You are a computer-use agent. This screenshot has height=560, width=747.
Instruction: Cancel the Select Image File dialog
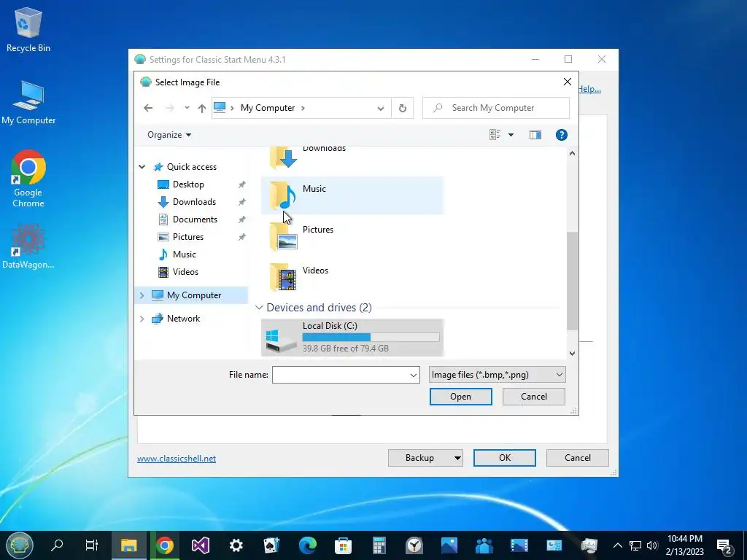(x=533, y=397)
